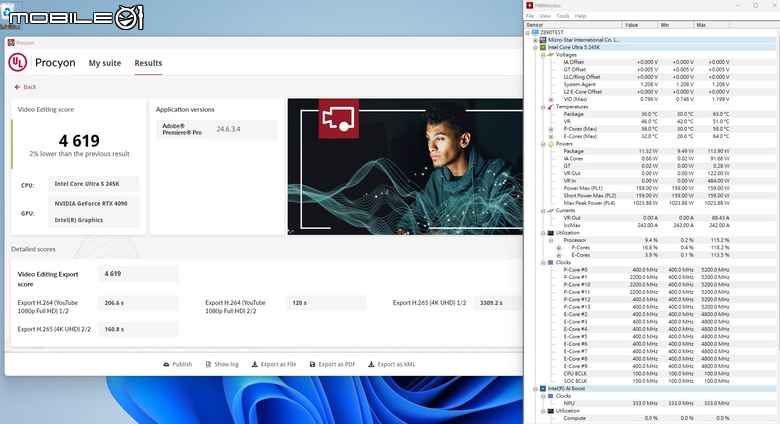The width and height of the screenshot is (780, 424).
Task: Select the Results tab in Procyon
Action: click(148, 63)
